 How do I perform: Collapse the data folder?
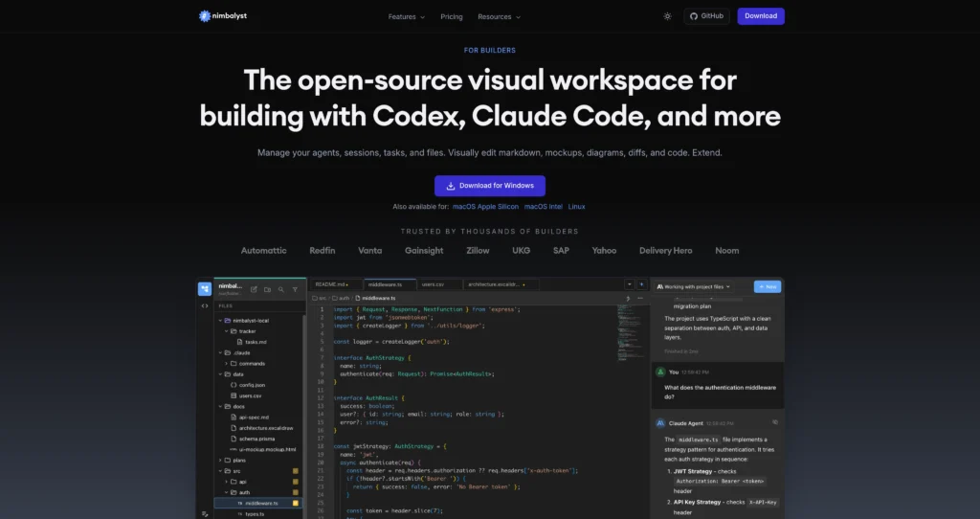pyautogui.click(x=221, y=374)
